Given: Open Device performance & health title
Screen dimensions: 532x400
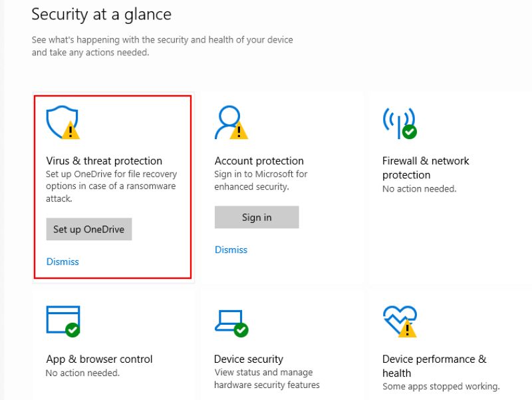Looking at the screenshot, I should point(434,366).
